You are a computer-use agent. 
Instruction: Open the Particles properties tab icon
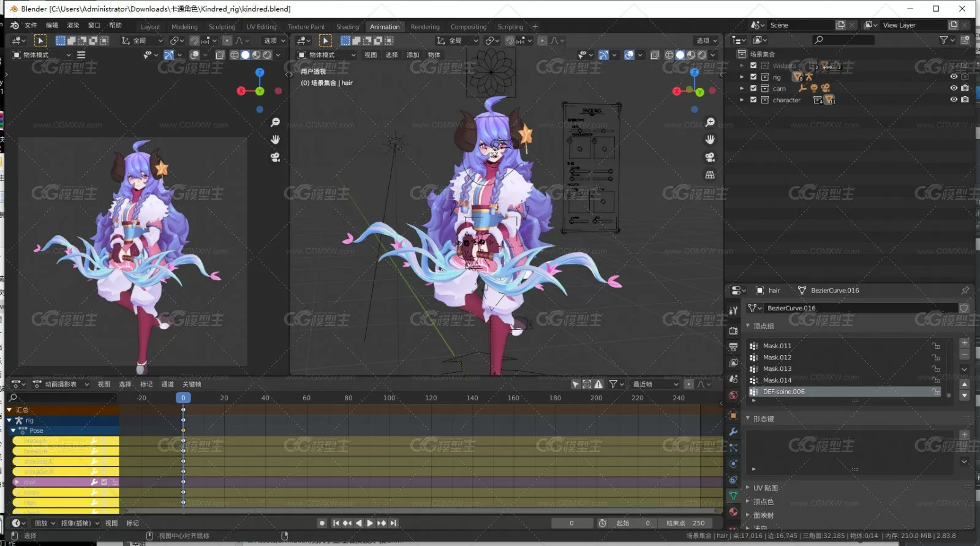point(733,447)
